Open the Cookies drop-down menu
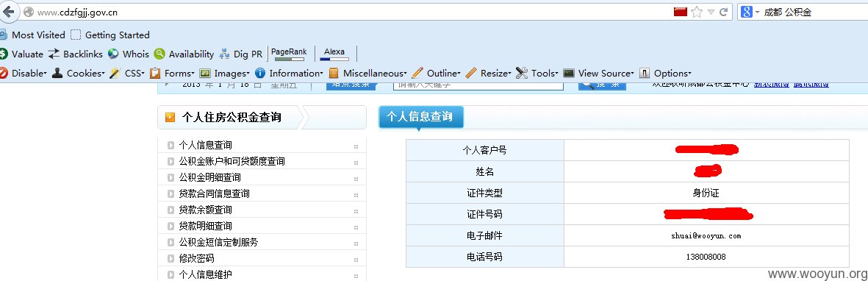The width and height of the screenshot is (868, 281). pos(78,73)
